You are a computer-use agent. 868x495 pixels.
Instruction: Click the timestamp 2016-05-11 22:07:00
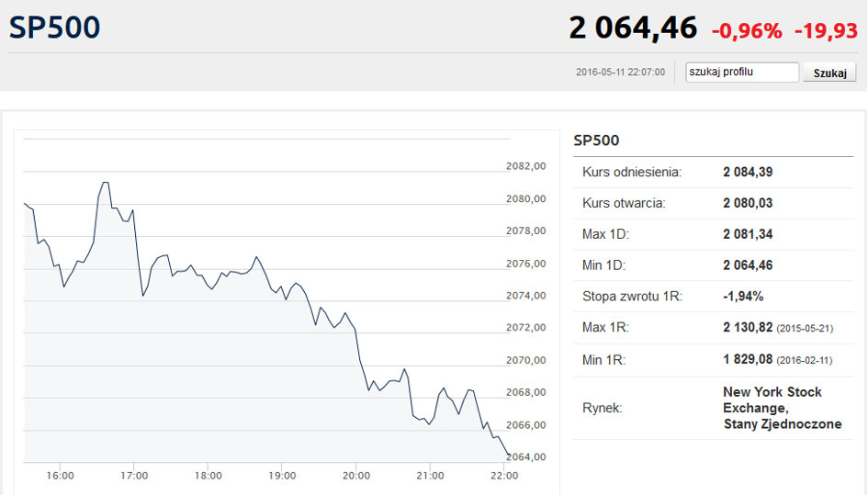pyautogui.click(x=620, y=72)
